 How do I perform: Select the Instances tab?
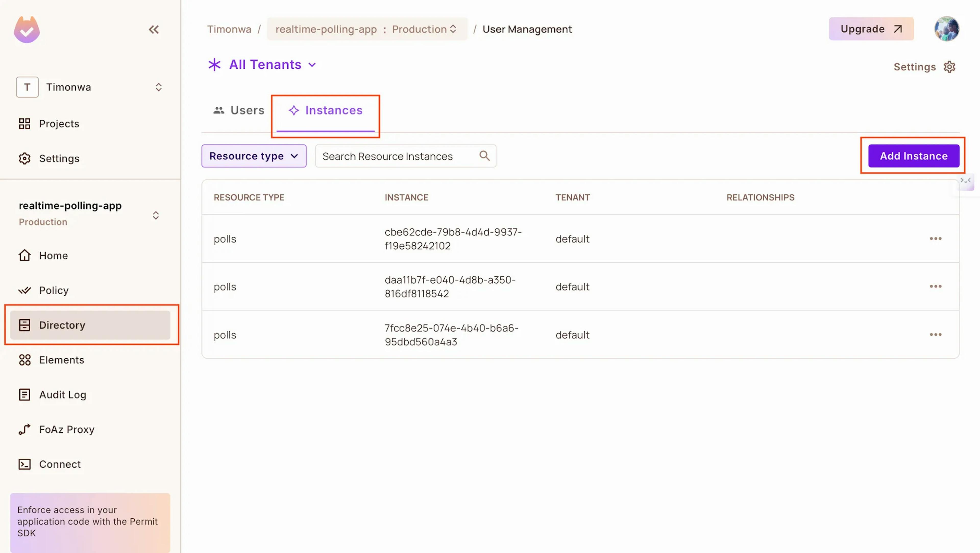point(326,110)
